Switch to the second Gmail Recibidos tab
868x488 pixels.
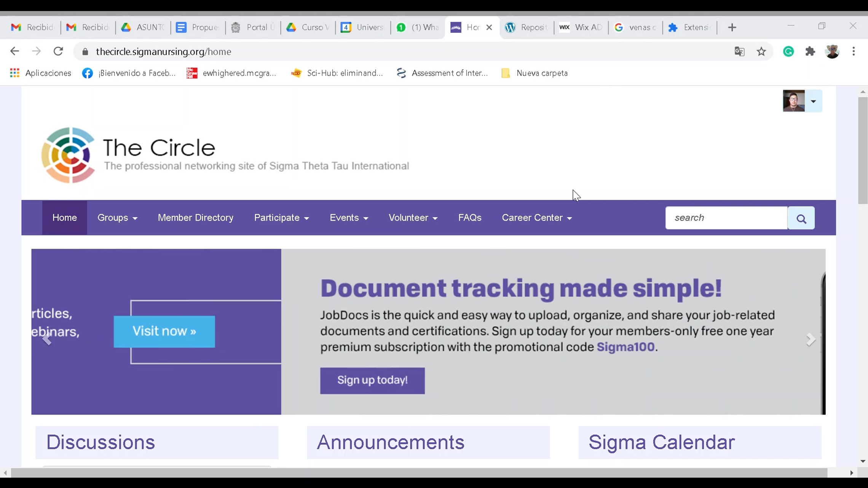coord(87,27)
